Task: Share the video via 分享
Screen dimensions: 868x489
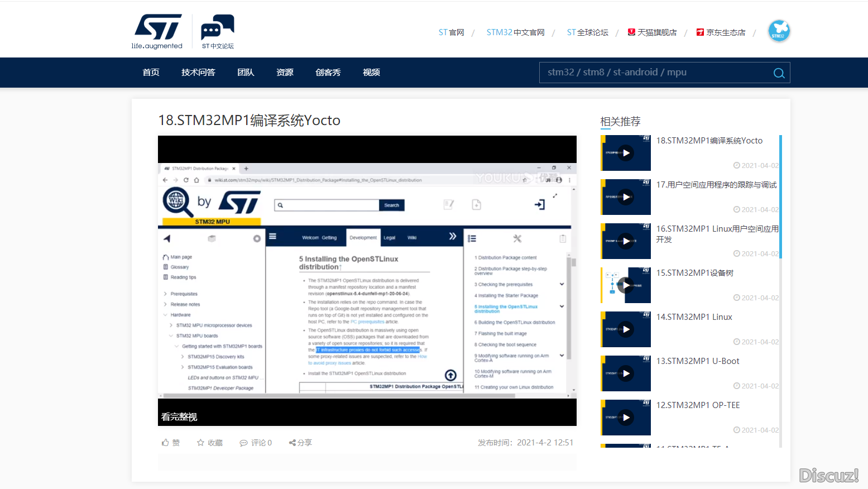Action: coord(300,443)
